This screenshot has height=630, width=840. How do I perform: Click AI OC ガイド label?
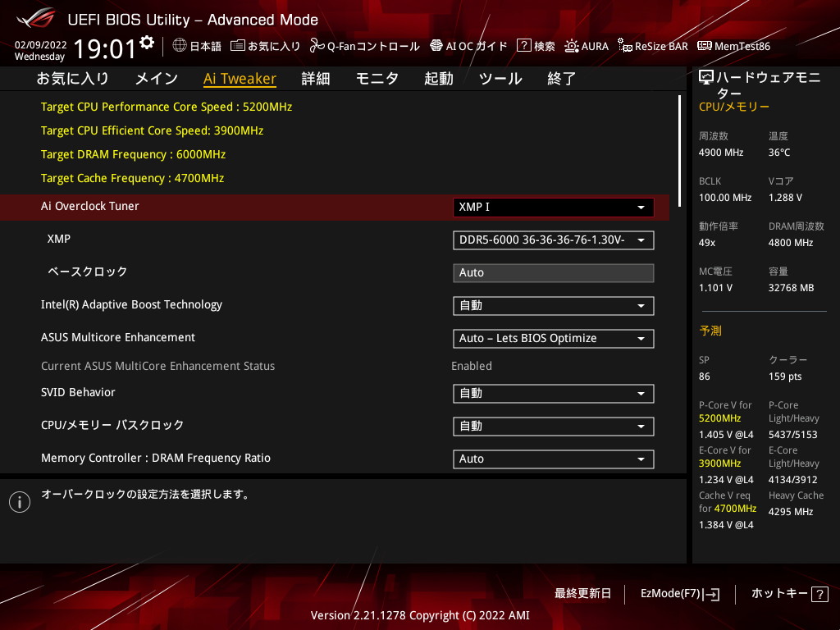[x=477, y=46]
